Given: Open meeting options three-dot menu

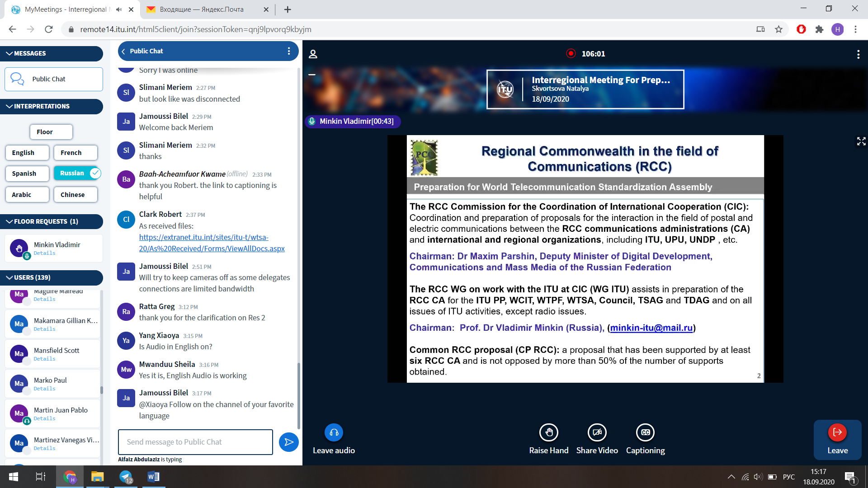Looking at the screenshot, I should point(858,54).
